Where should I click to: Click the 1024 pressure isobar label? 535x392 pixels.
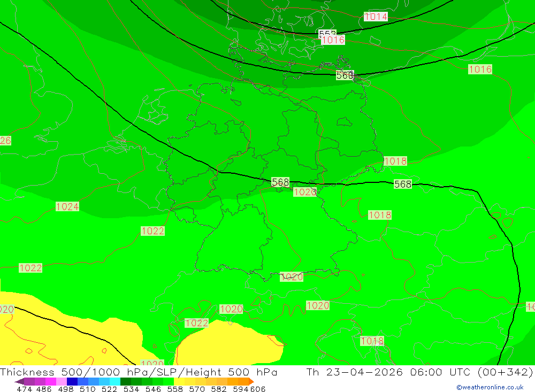(x=67, y=206)
